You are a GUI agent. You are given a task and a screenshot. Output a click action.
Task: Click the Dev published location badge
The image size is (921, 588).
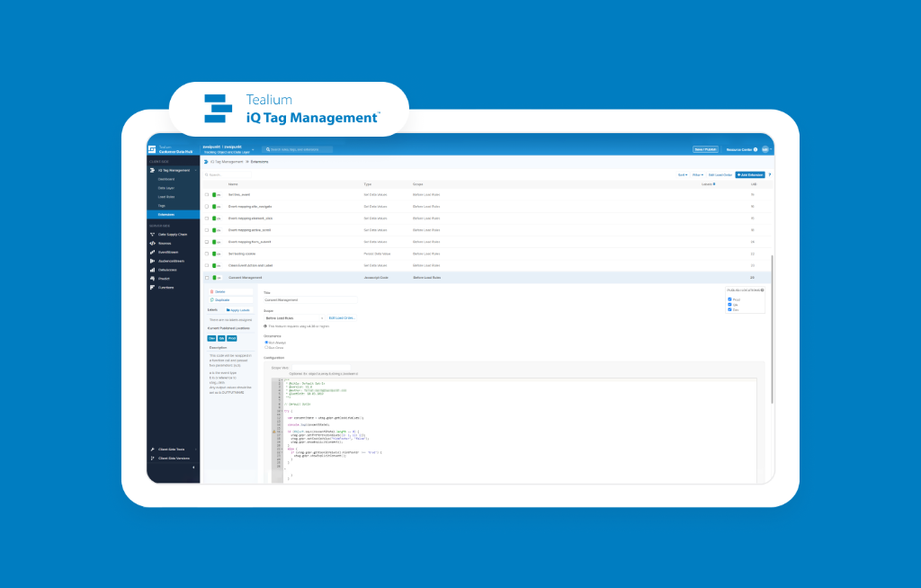coord(212,338)
